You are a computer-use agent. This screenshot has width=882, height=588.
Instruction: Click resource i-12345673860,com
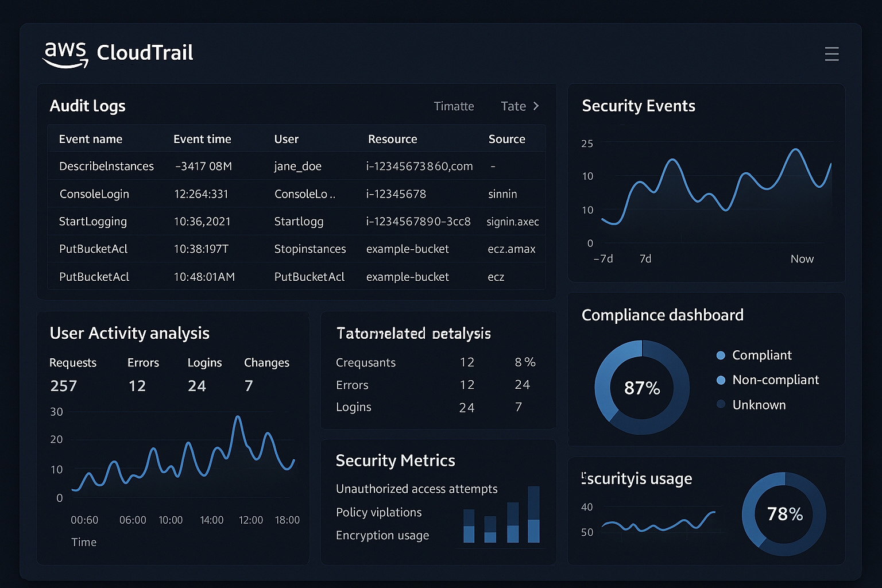tap(420, 167)
